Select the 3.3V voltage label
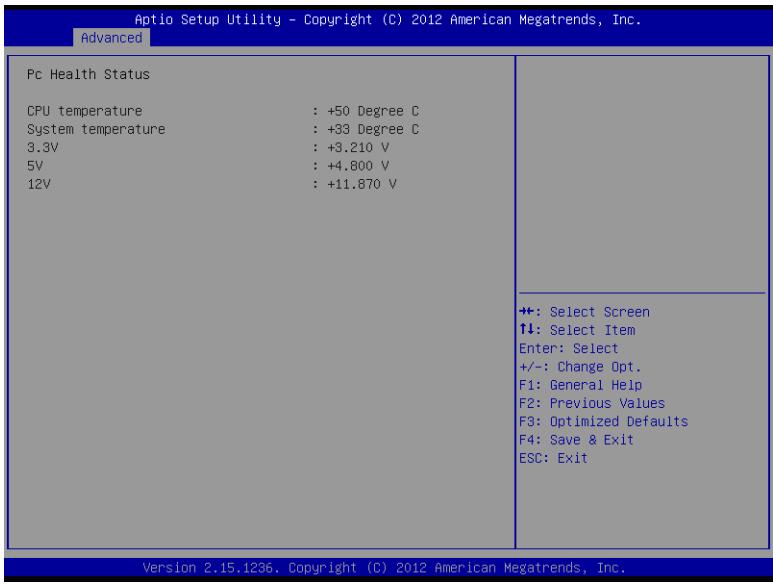The height and width of the screenshot is (584, 773). 42,147
